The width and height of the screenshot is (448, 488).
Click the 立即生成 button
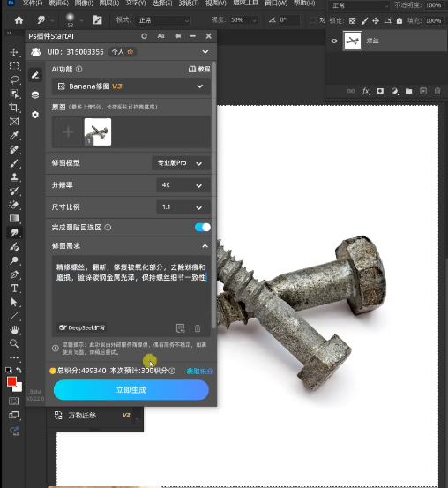131,390
